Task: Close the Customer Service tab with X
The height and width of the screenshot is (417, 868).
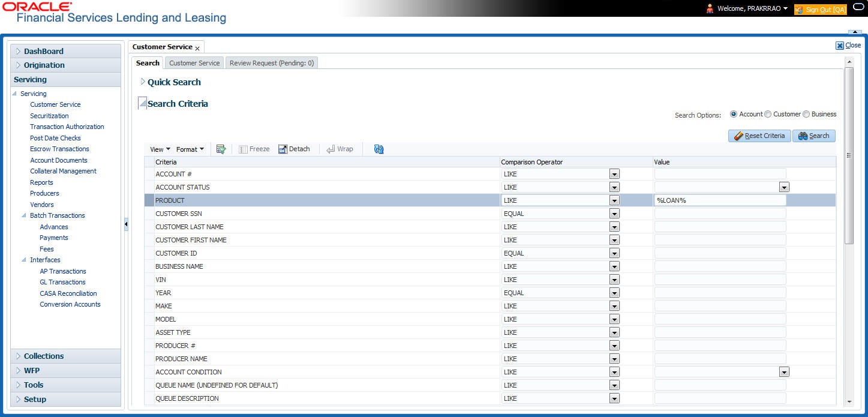Action: pyautogui.click(x=197, y=49)
